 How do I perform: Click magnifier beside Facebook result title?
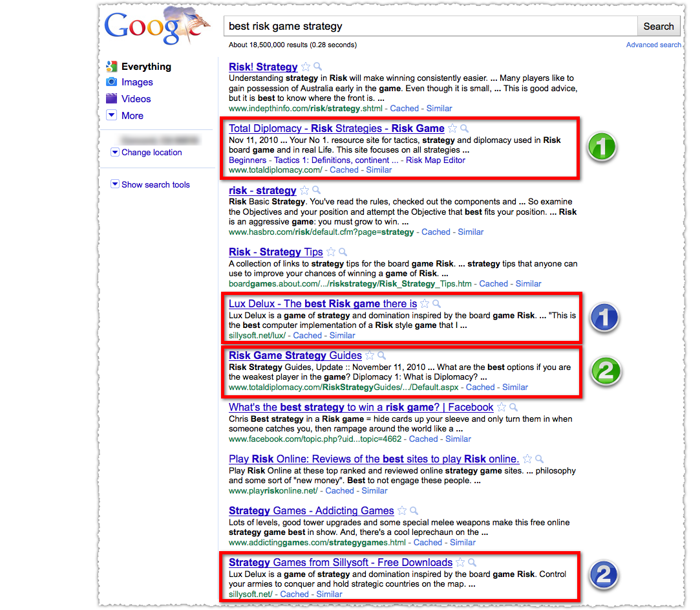point(514,408)
